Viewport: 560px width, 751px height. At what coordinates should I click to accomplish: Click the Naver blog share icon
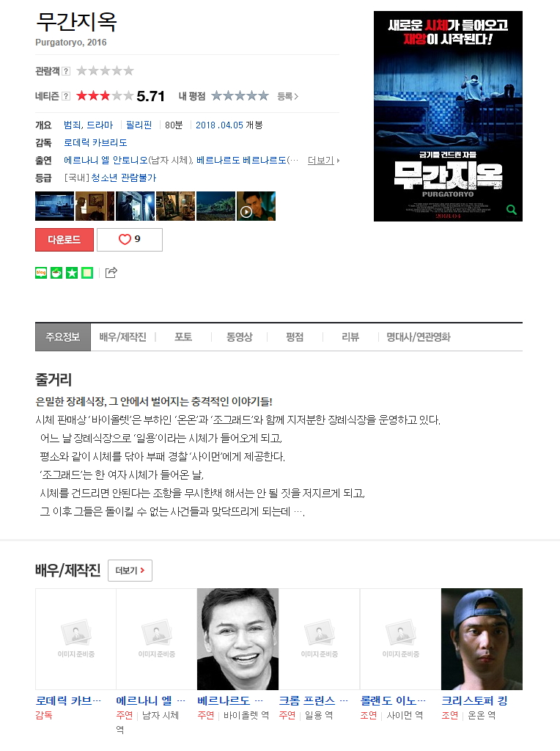pyautogui.click(x=41, y=273)
